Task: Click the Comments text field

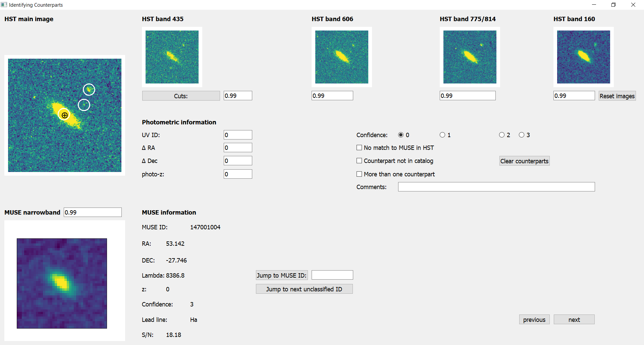Action: click(x=496, y=187)
